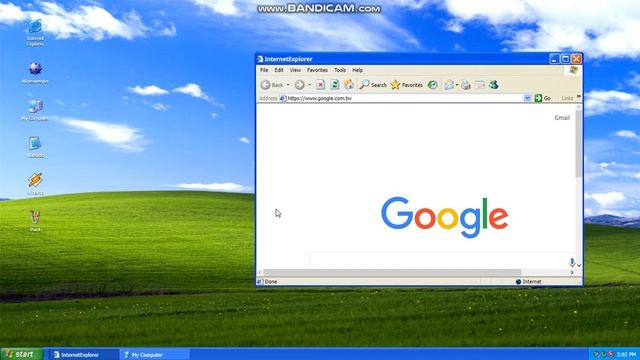Open the Favorites pane via the star button

coord(407,85)
